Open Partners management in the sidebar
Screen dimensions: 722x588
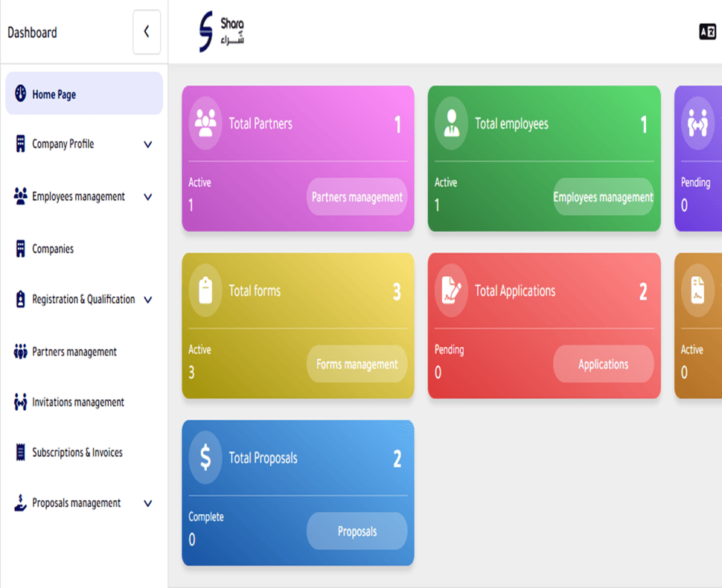(84, 352)
